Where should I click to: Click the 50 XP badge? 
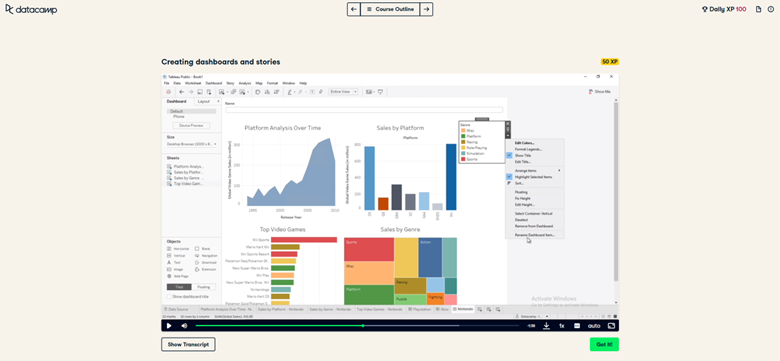coord(610,62)
